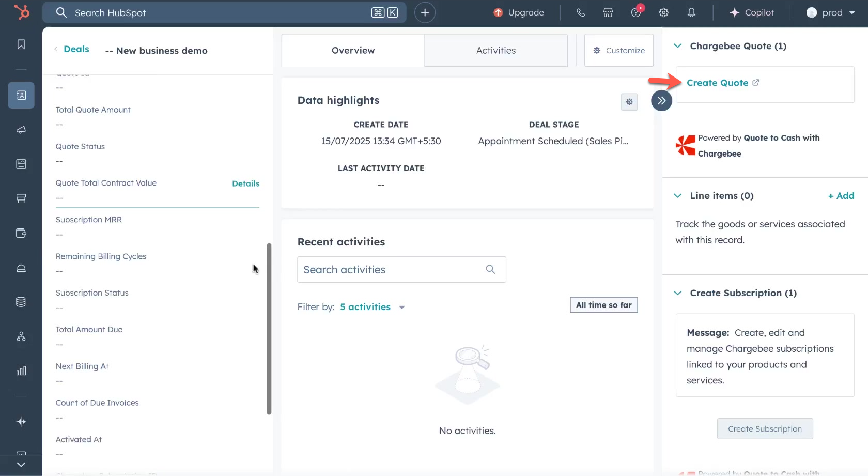The width and height of the screenshot is (868, 476).
Task: Open the marketplace store icon
Action: pyautogui.click(x=608, y=12)
